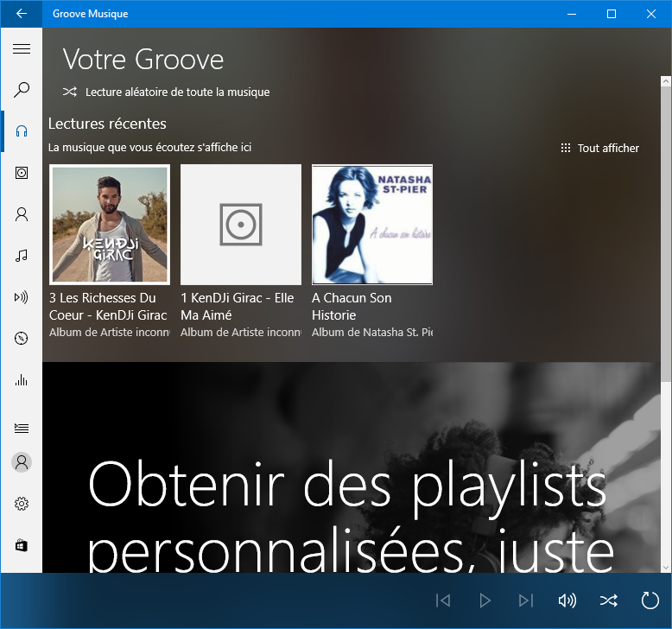Click the Obtenir des playlists personnalisées banner
Viewport: 672px width, 629px height.
pos(352,467)
